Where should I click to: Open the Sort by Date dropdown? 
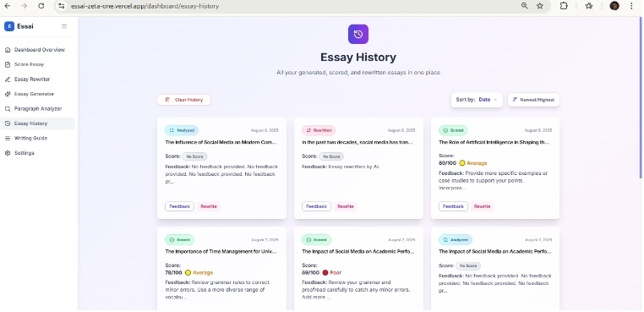click(x=477, y=100)
